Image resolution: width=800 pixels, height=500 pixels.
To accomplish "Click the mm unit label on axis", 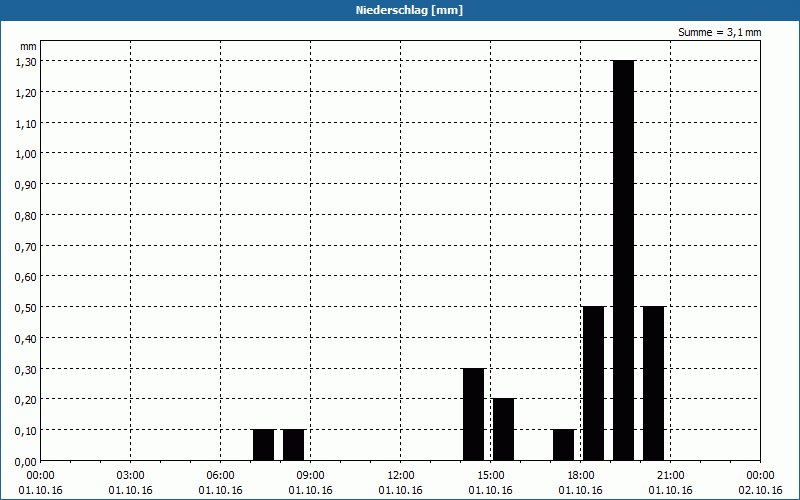I will pyautogui.click(x=28, y=46).
